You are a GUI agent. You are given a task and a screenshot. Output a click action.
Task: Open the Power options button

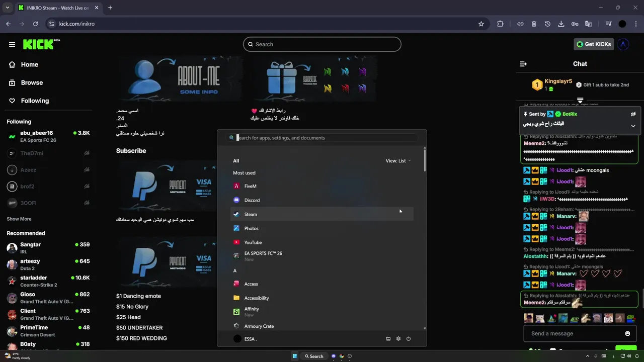tap(409, 339)
